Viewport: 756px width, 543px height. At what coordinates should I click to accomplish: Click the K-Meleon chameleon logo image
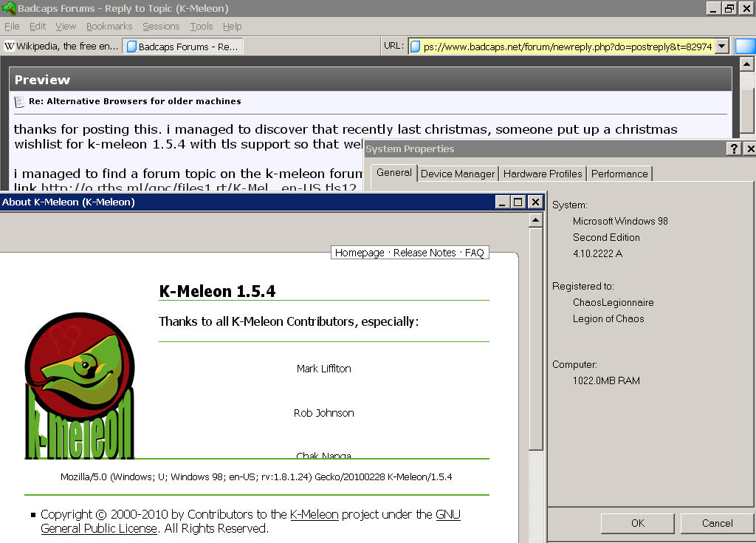click(x=80, y=385)
